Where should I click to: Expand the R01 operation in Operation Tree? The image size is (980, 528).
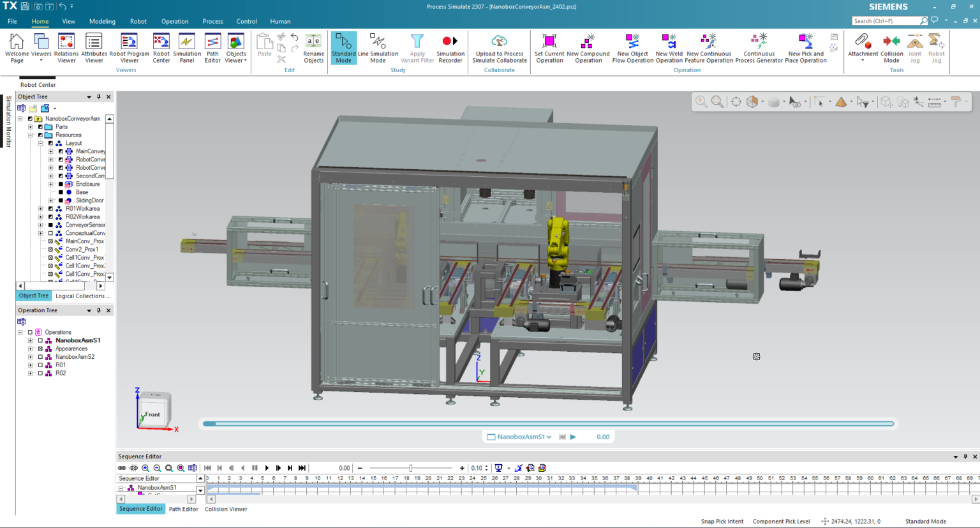tap(30, 365)
